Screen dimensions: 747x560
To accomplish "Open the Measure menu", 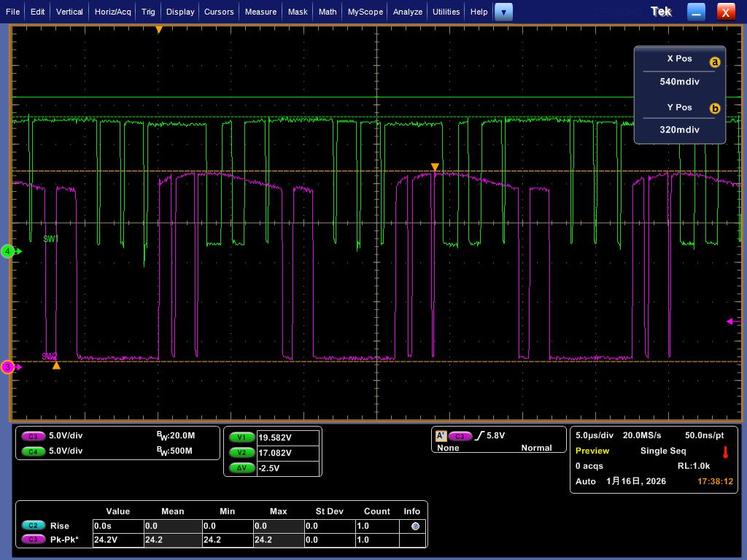I will (x=260, y=12).
